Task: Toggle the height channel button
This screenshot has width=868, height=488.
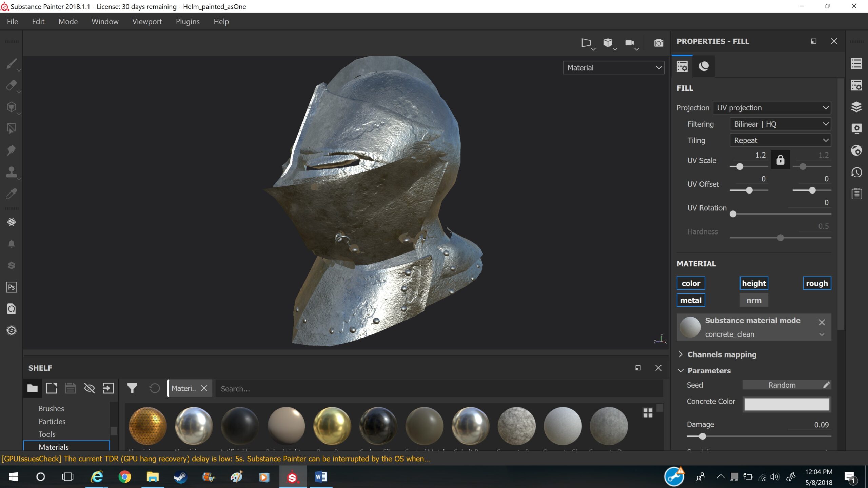Action: [x=754, y=283]
